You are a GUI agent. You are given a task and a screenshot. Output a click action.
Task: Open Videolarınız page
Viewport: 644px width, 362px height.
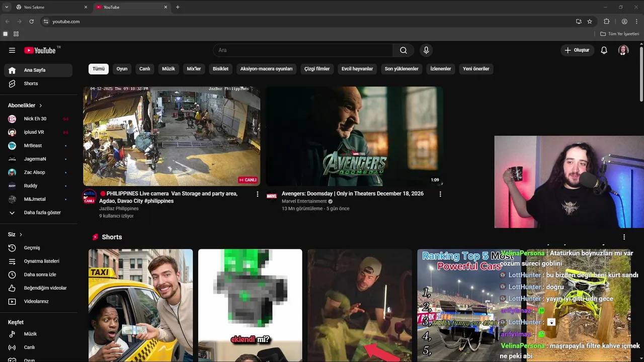38,302
